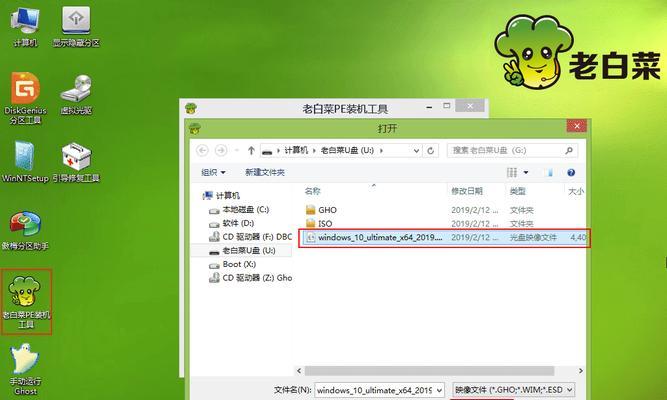Open the 映像文件 file type filter
Image resolution: width=667 pixels, height=400 pixels.
pyautogui.click(x=514, y=390)
